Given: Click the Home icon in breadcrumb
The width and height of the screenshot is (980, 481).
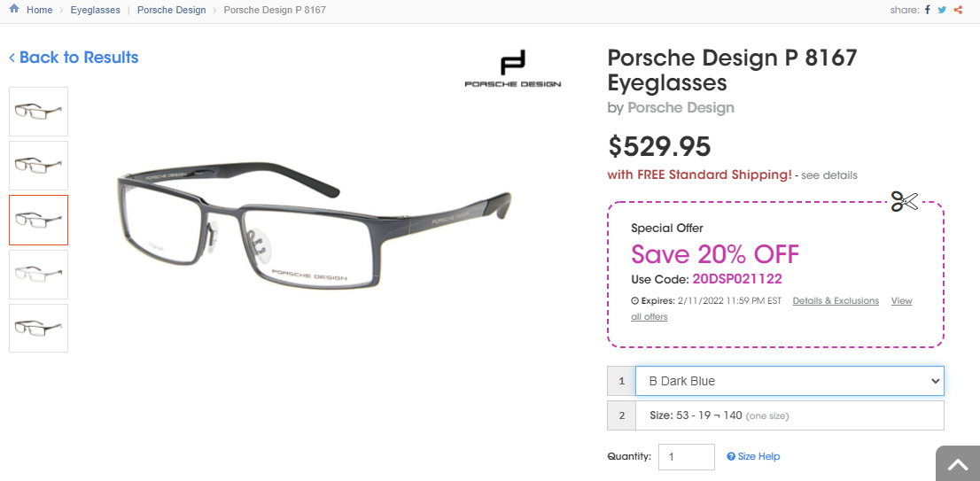Looking at the screenshot, I should (x=14, y=10).
